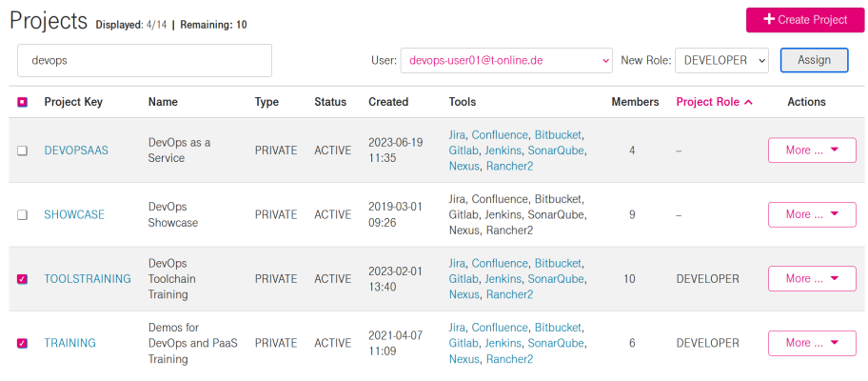The width and height of the screenshot is (868, 381).
Task: Open Bitbucket link in TRAINING row
Action: pos(558,328)
